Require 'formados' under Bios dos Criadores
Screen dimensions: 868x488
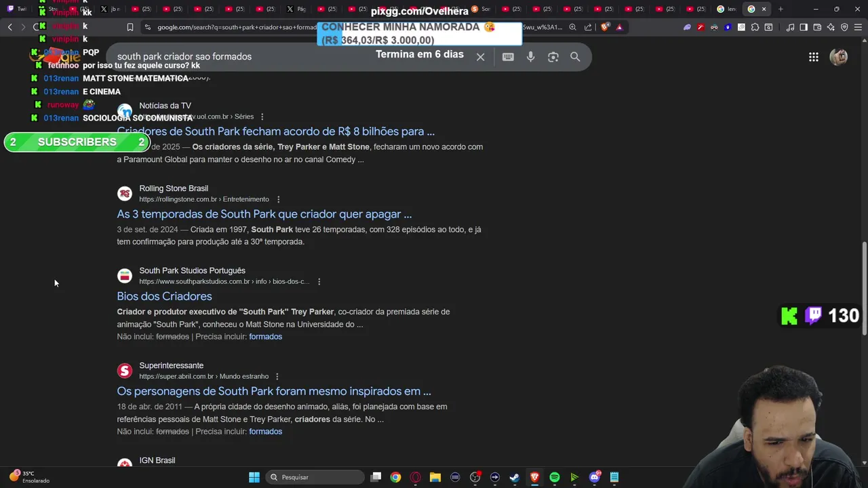coord(265,337)
